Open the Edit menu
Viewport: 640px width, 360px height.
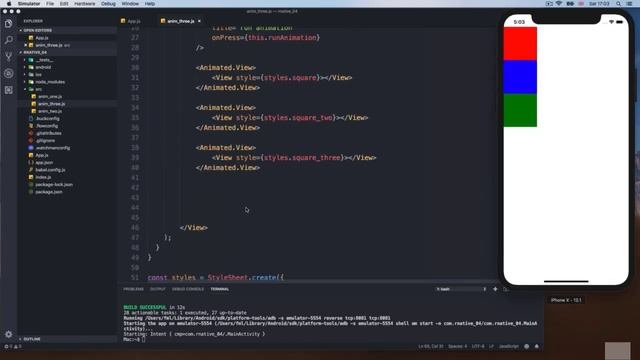coord(64,4)
